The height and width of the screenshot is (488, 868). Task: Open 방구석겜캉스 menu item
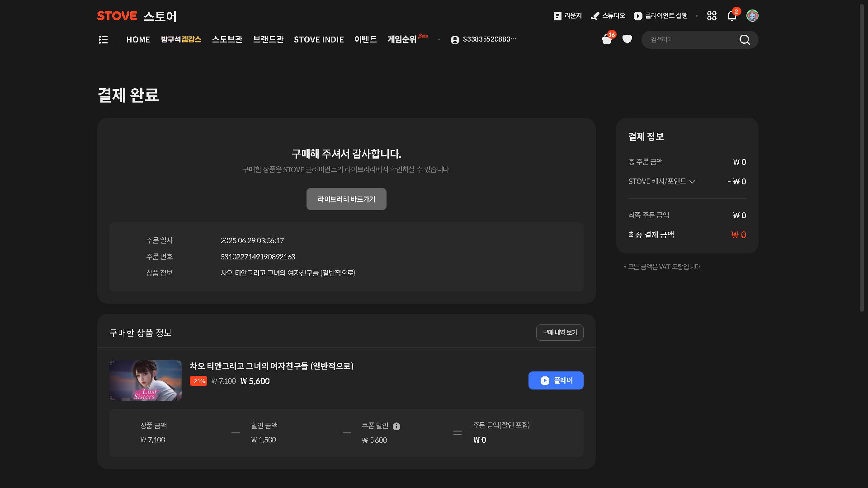tap(181, 40)
